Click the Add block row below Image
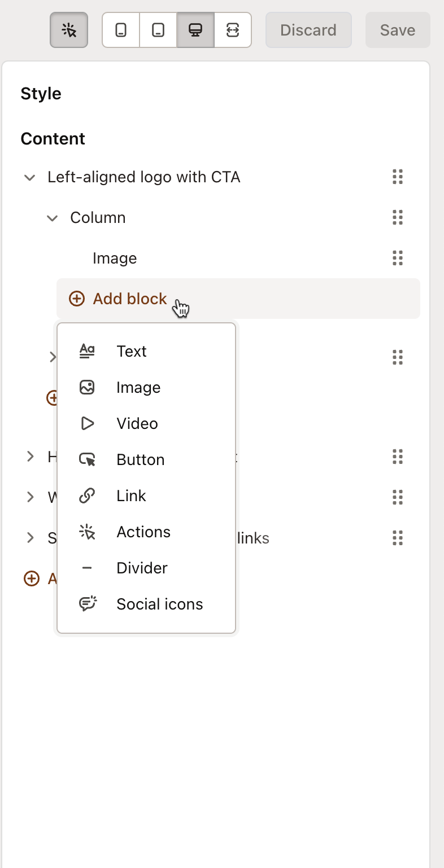Screen dimensions: 444x868 pos(129,298)
